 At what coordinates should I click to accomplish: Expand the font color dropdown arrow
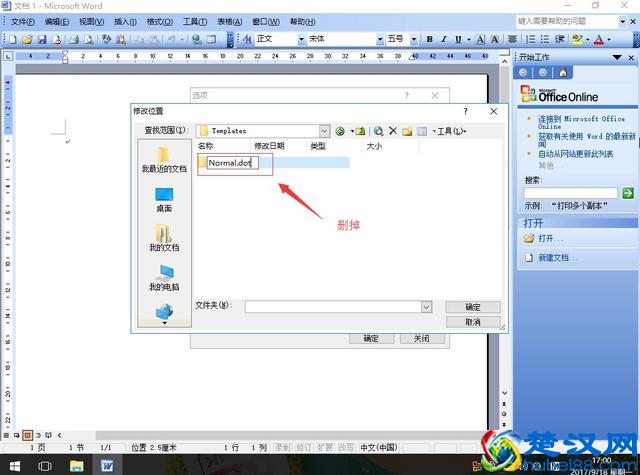click(609, 39)
